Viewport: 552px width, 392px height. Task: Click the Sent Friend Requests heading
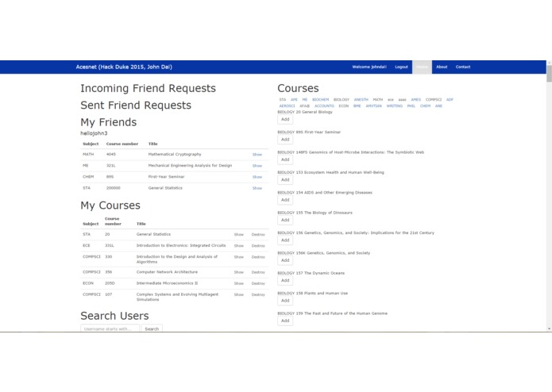[136, 105]
